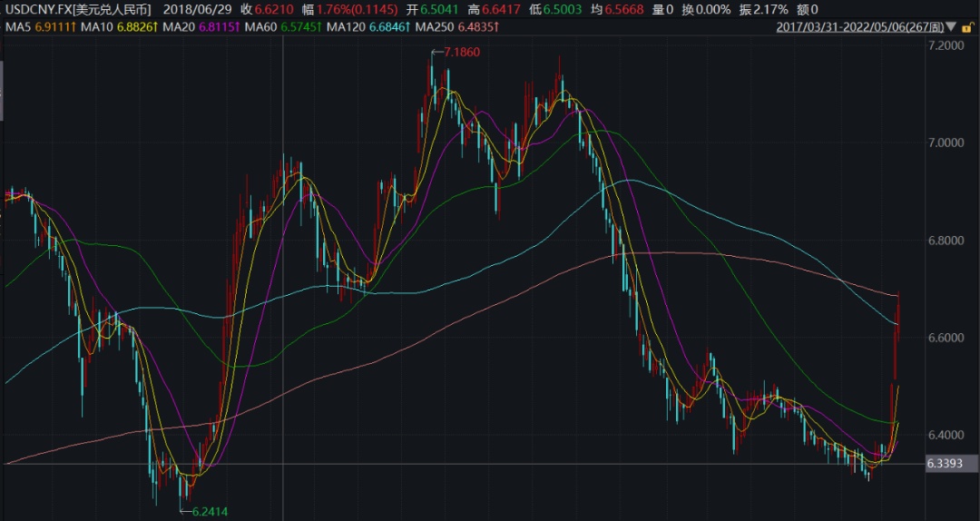Click the average price 均 6.5668

tap(618, 9)
